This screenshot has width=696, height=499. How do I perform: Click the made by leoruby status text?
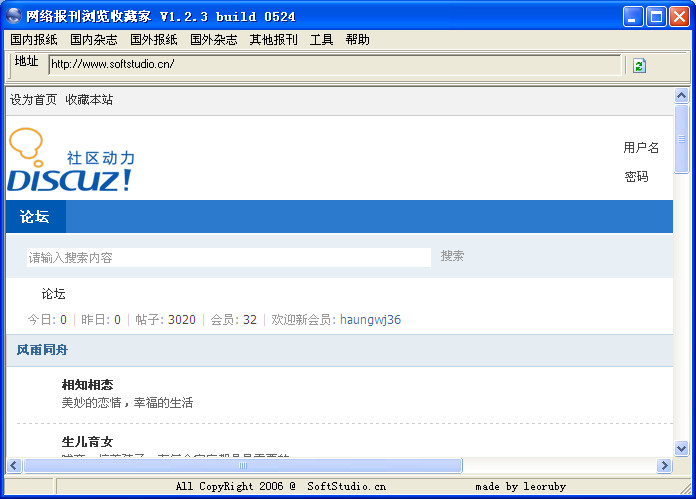pos(520,487)
